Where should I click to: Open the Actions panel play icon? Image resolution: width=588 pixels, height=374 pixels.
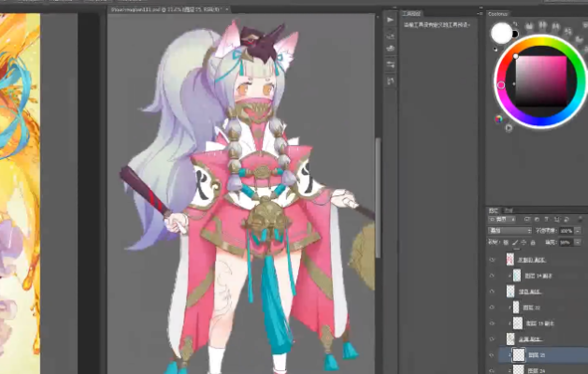pyautogui.click(x=391, y=20)
